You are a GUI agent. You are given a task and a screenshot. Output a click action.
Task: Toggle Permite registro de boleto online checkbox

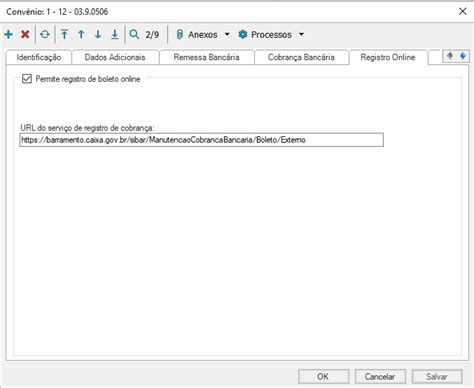tap(27, 79)
